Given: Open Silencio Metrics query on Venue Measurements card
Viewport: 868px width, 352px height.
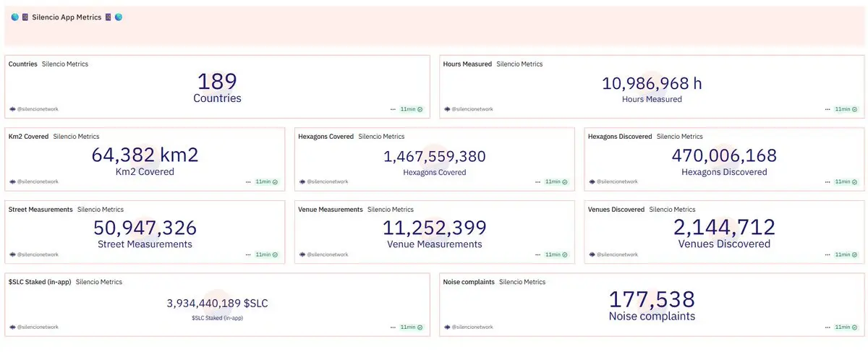Looking at the screenshot, I should coord(391,210).
